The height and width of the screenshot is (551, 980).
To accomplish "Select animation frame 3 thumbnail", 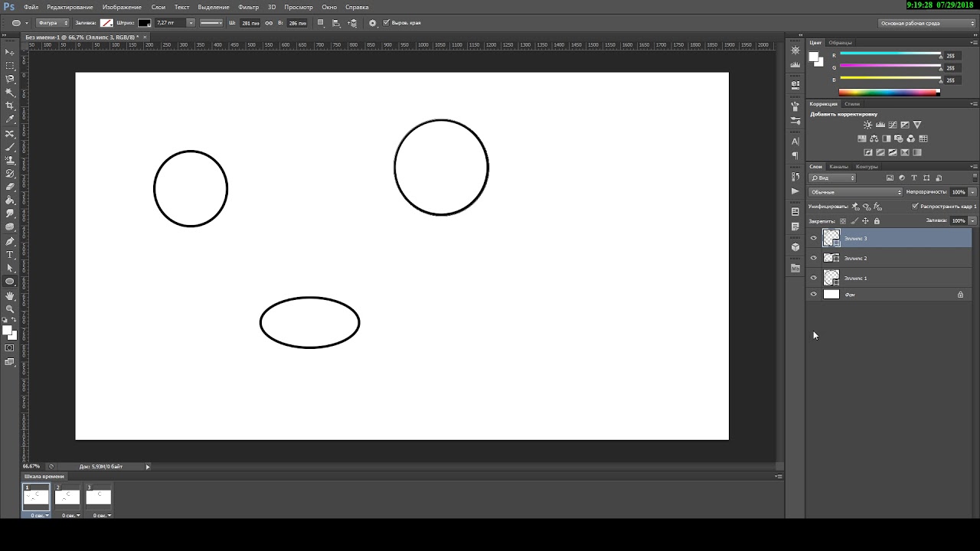I will [x=98, y=497].
